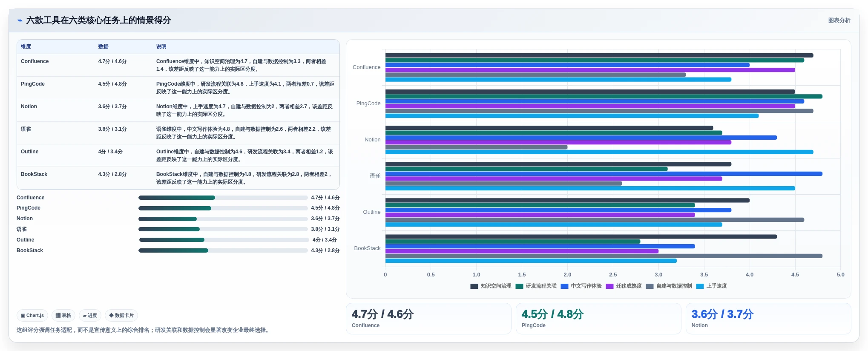Image resolution: width=868 pixels, height=351 pixels.
Task: Toggle the 上手速度 legend entry
Action: [x=712, y=286]
